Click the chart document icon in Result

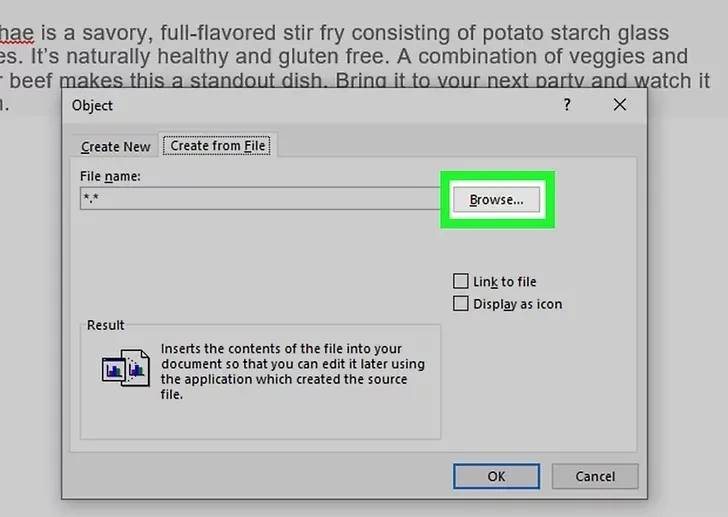(x=126, y=368)
